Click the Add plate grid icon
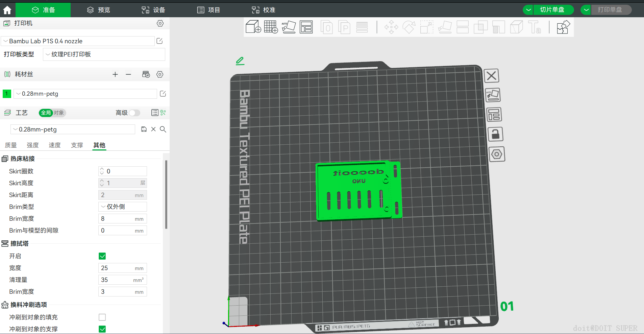 coord(271,27)
